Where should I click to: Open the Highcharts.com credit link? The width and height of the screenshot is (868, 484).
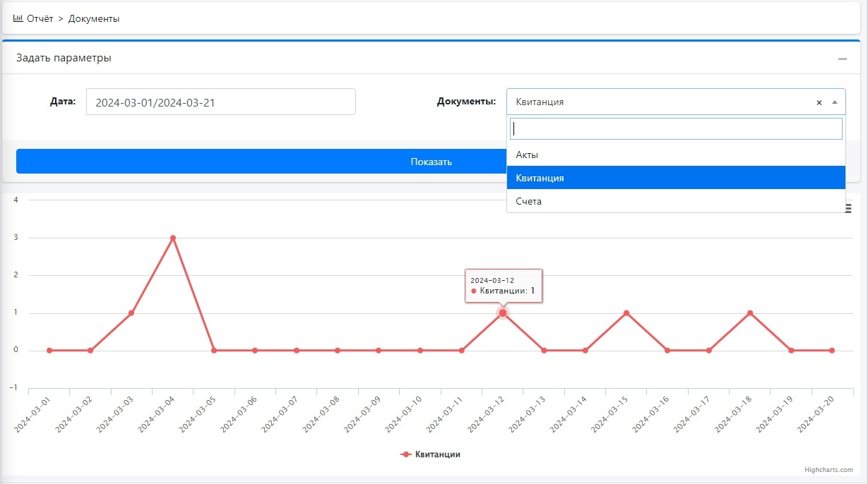tap(828, 470)
